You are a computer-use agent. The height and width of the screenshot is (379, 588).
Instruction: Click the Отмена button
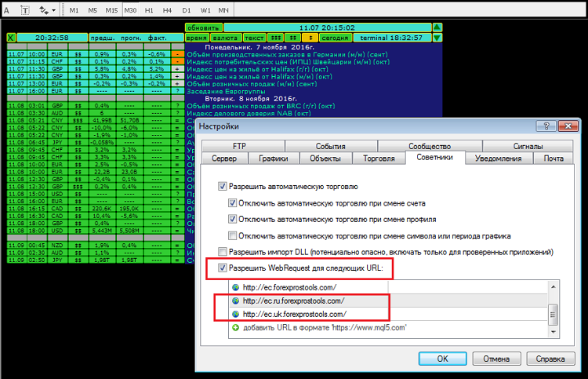pos(496,359)
